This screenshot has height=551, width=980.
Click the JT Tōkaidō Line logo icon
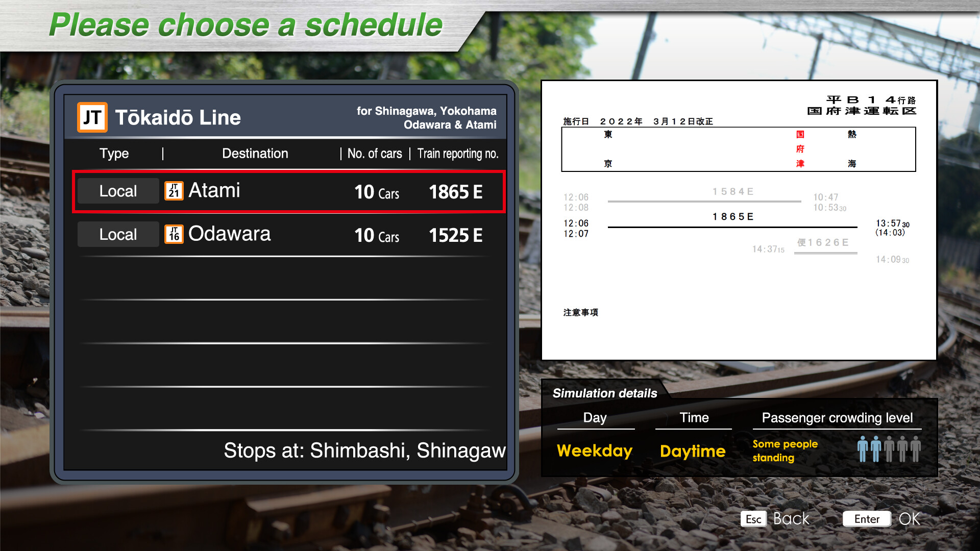coord(92,117)
